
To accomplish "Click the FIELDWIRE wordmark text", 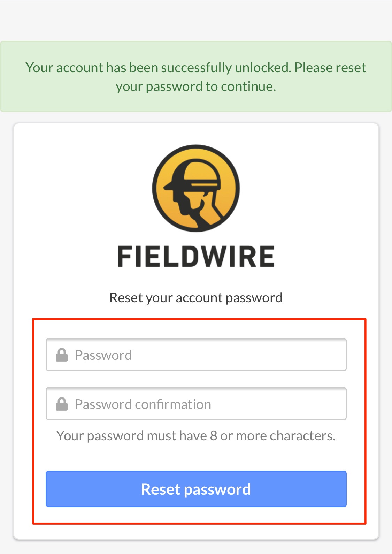I will tap(196, 257).
